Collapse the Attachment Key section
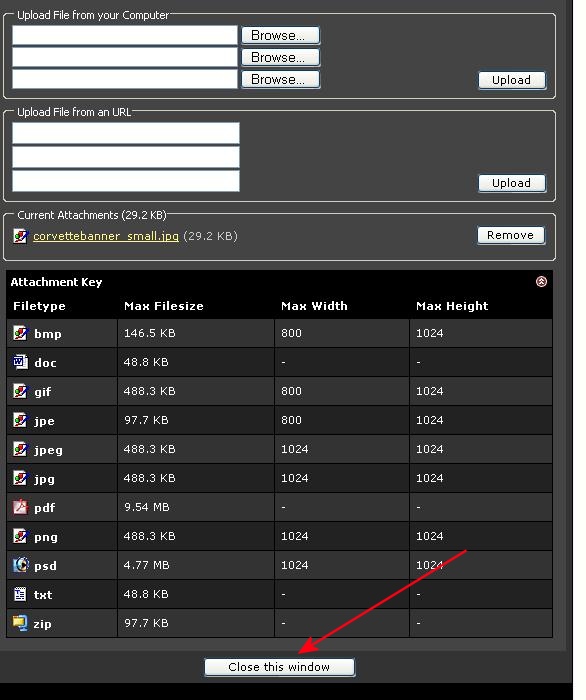Viewport: 586px width, 700px height. [541, 282]
